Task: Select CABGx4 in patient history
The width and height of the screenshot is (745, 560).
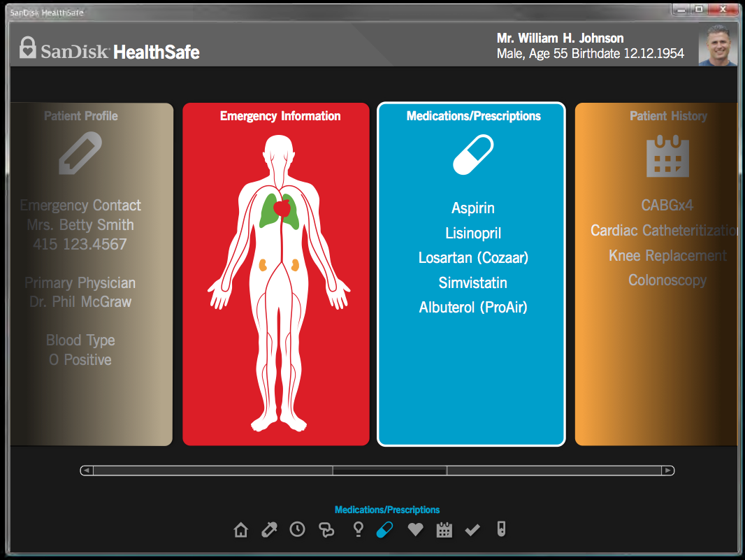Action: click(x=667, y=206)
